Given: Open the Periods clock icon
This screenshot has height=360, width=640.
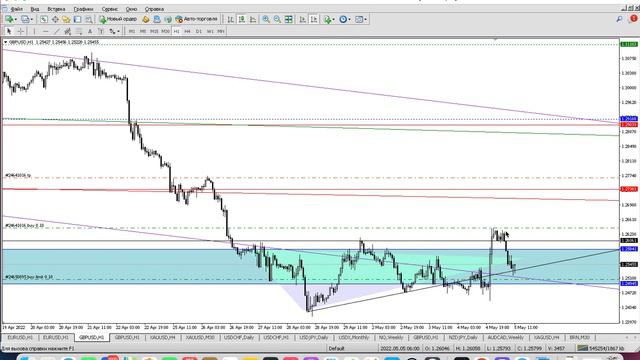Looking at the screenshot, I should click(343, 19).
